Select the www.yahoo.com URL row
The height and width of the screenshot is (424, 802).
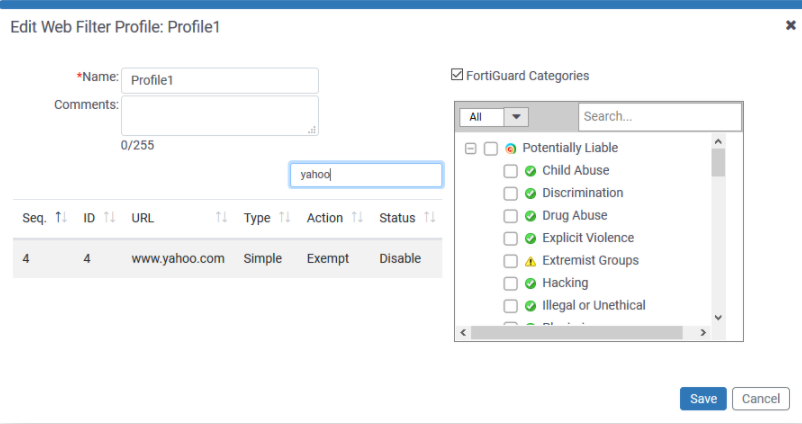coord(178,258)
